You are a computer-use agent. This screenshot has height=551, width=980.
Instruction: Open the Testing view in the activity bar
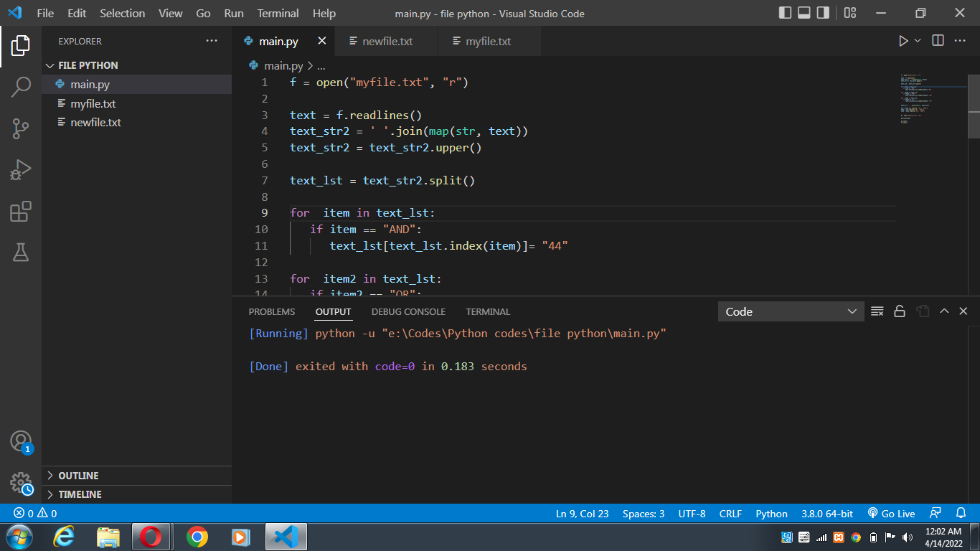coord(21,251)
